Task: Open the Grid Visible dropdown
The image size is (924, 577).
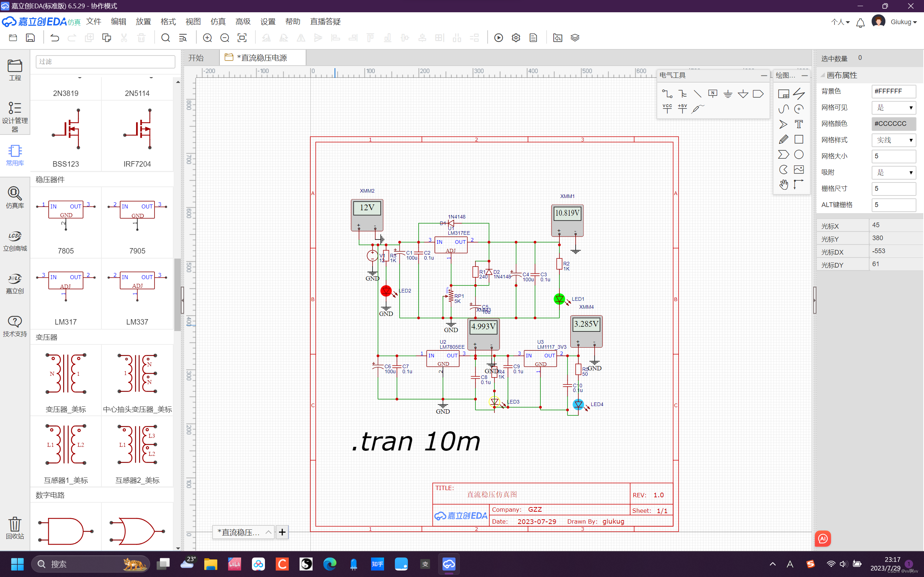Action: coord(893,107)
